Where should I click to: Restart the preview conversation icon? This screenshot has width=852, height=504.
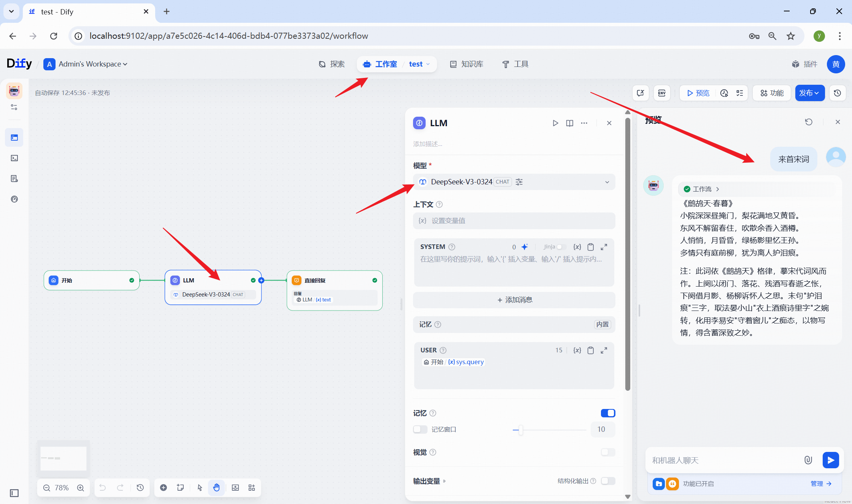(809, 122)
